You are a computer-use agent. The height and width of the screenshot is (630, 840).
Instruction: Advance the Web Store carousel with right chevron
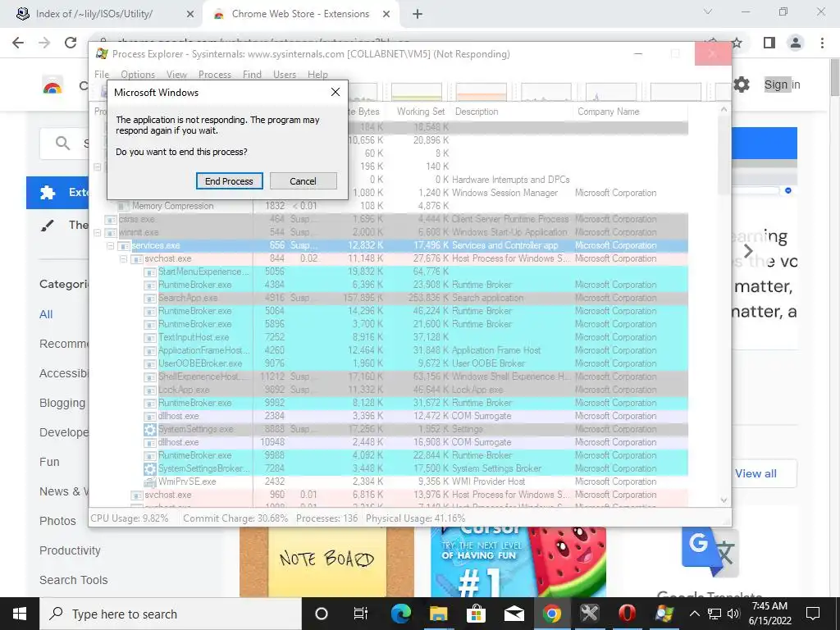(x=748, y=251)
